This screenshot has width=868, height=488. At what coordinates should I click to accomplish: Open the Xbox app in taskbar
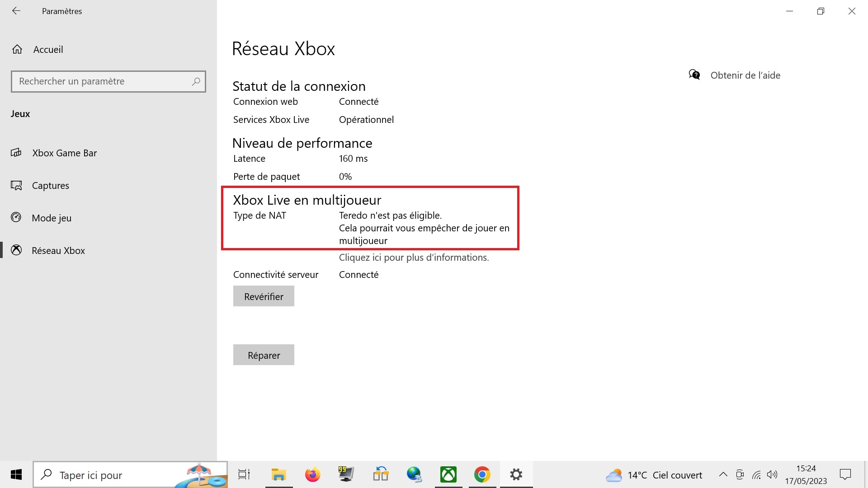coord(448,475)
